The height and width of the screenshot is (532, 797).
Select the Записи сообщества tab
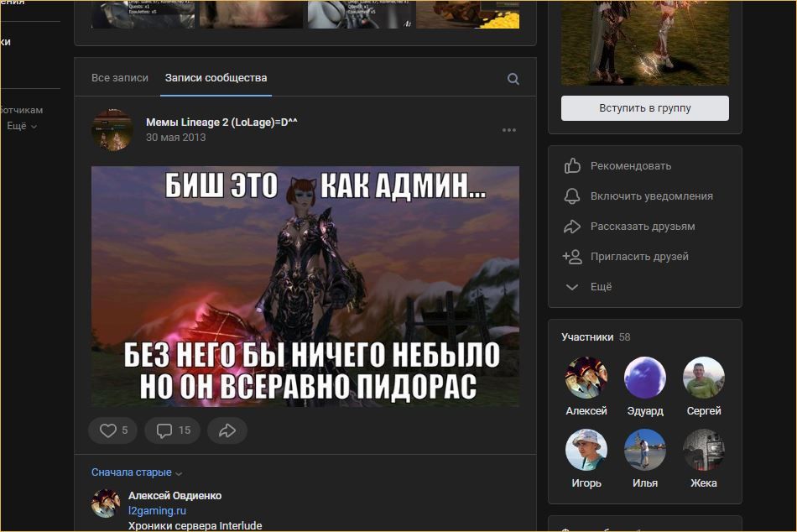click(x=216, y=78)
